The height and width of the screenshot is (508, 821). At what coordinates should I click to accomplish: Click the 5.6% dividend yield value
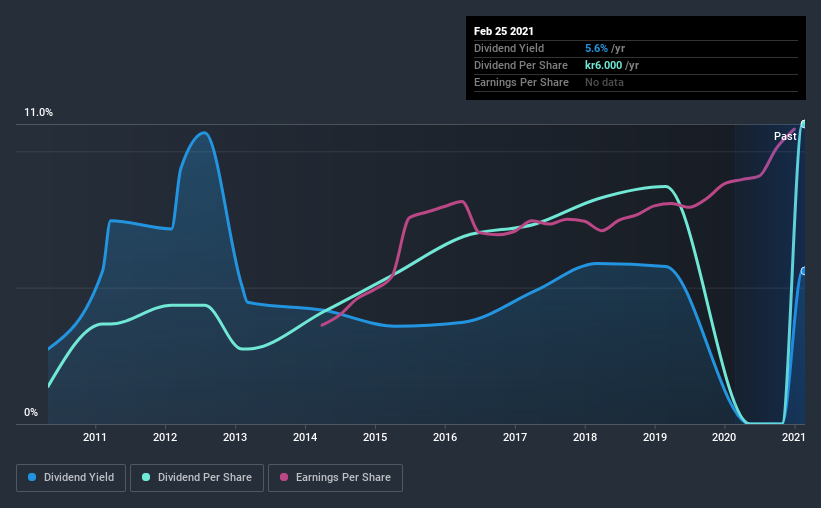596,48
